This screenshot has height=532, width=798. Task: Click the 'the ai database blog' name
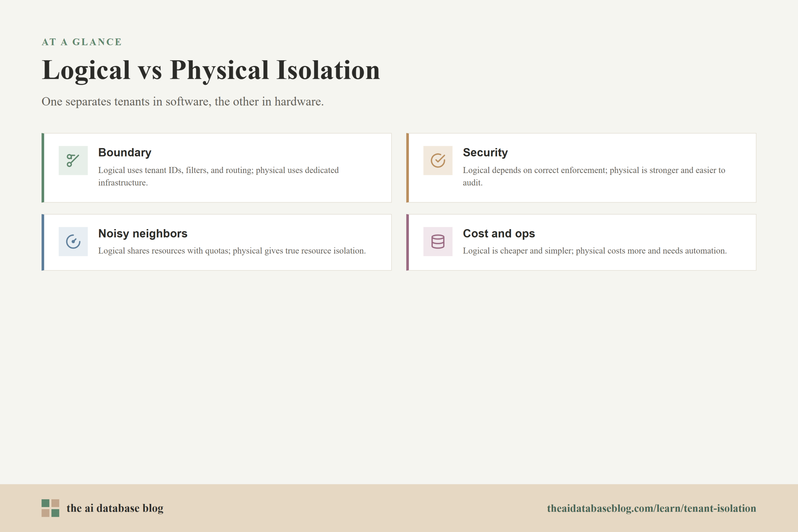tap(115, 508)
